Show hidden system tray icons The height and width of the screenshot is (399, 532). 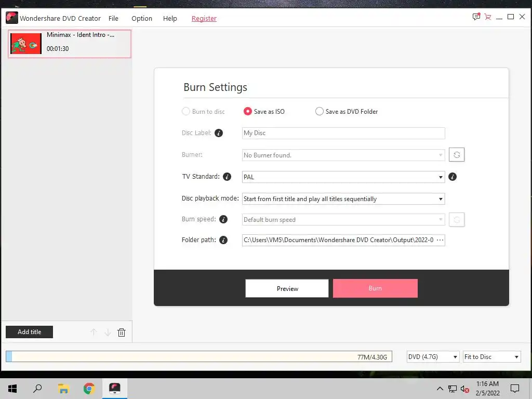coord(440,389)
